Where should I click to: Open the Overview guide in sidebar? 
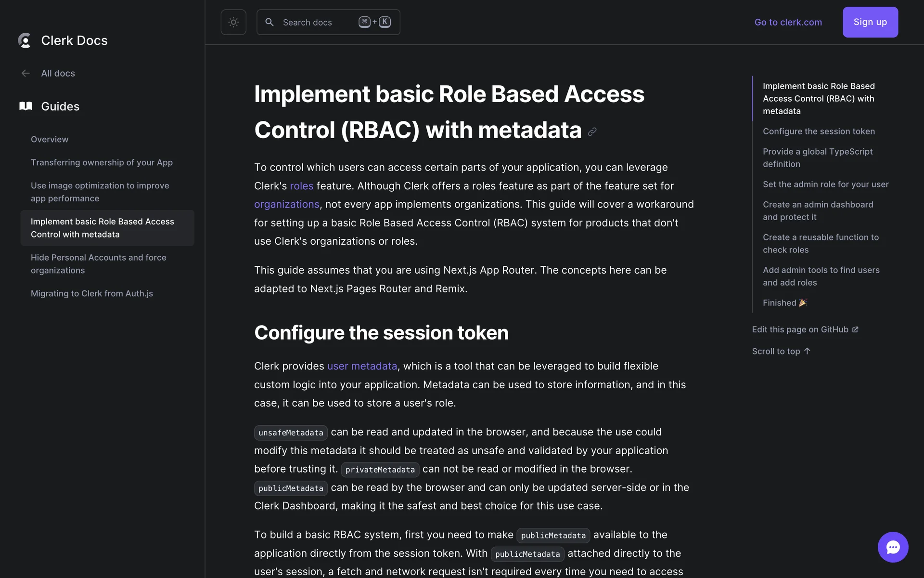tap(50, 139)
